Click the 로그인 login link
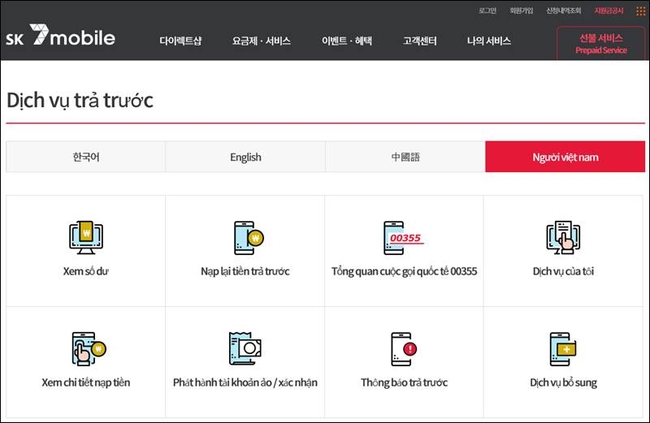Image resolution: width=650 pixels, height=423 pixels. coord(488,11)
